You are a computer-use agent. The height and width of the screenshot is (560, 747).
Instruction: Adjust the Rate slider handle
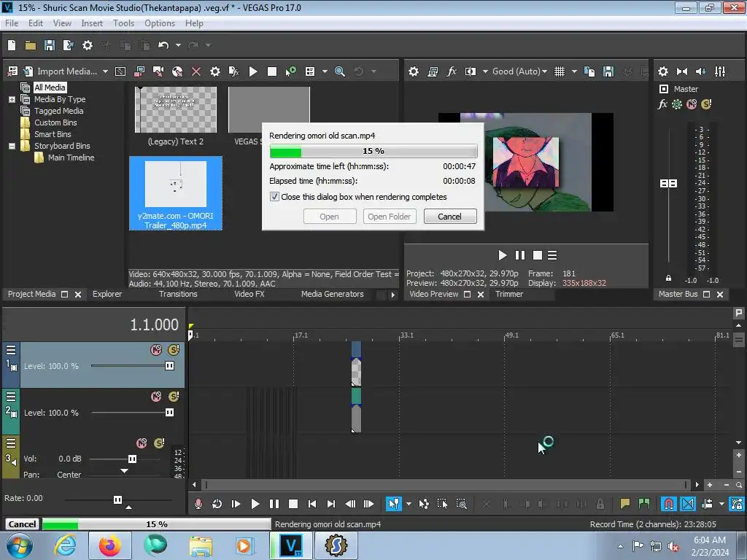point(117,499)
